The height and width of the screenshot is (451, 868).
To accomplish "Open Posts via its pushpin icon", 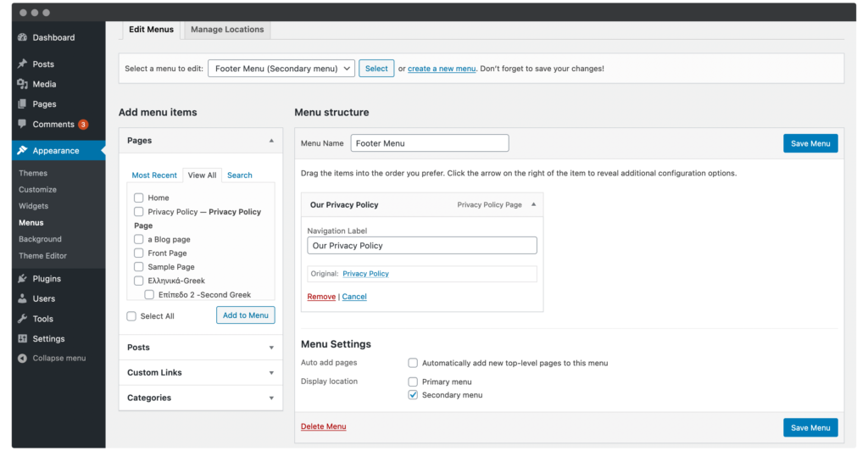I will pyautogui.click(x=22, y=64).
